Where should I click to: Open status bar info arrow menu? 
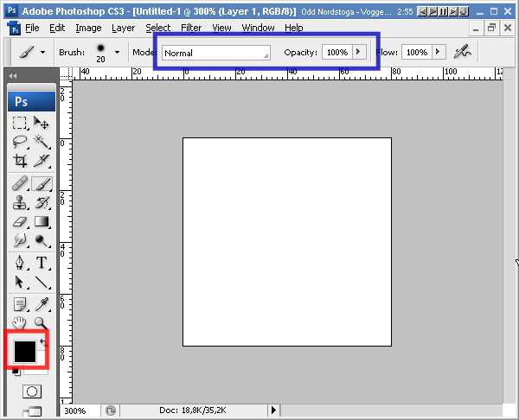tap(273, 410)
